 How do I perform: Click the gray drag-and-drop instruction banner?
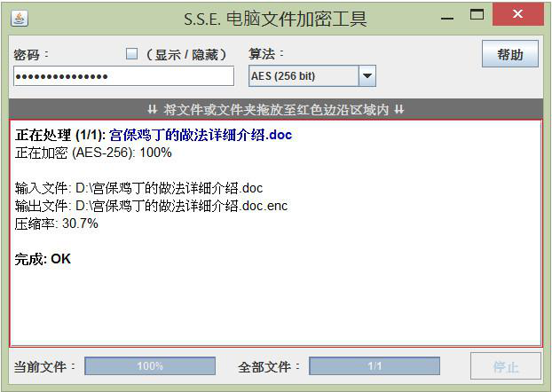click(276, 109)
